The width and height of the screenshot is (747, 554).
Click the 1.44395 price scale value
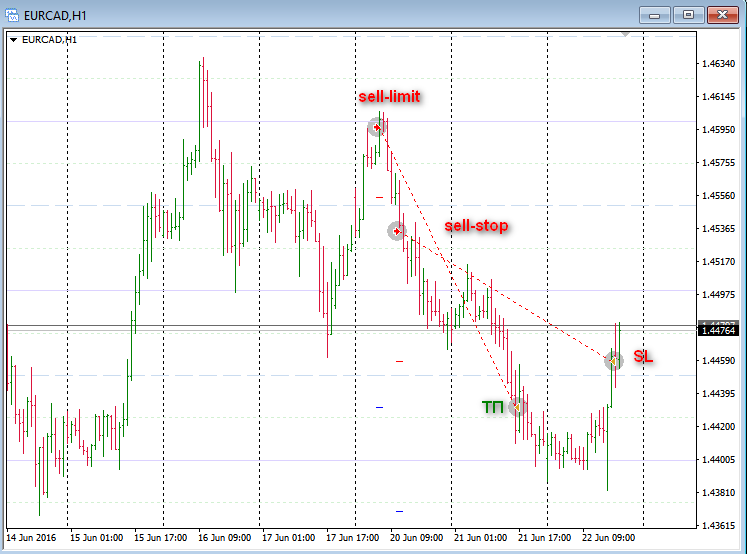click(718, 393)
